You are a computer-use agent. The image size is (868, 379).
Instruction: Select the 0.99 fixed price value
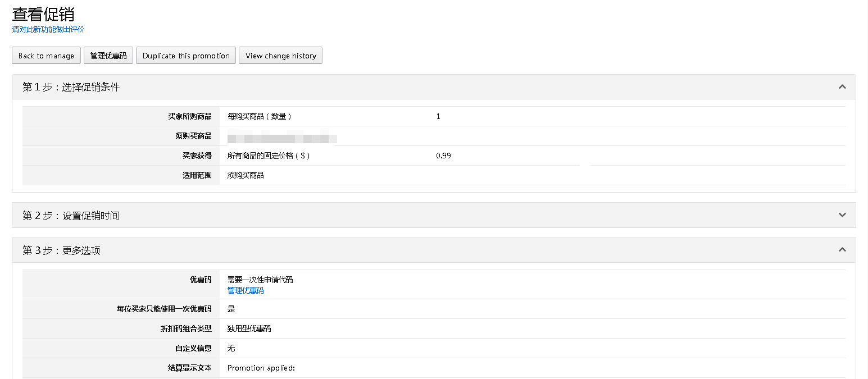[x=443, y=156]
